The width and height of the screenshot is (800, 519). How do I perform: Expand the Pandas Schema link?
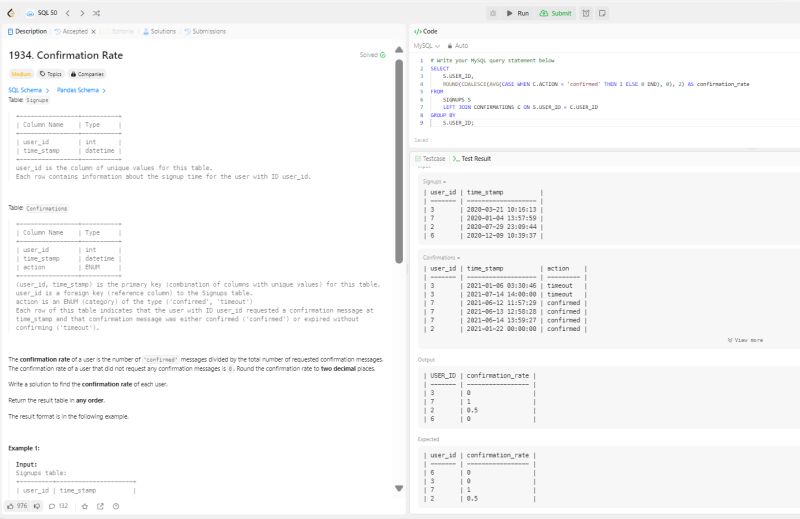[x=81, y=90]
